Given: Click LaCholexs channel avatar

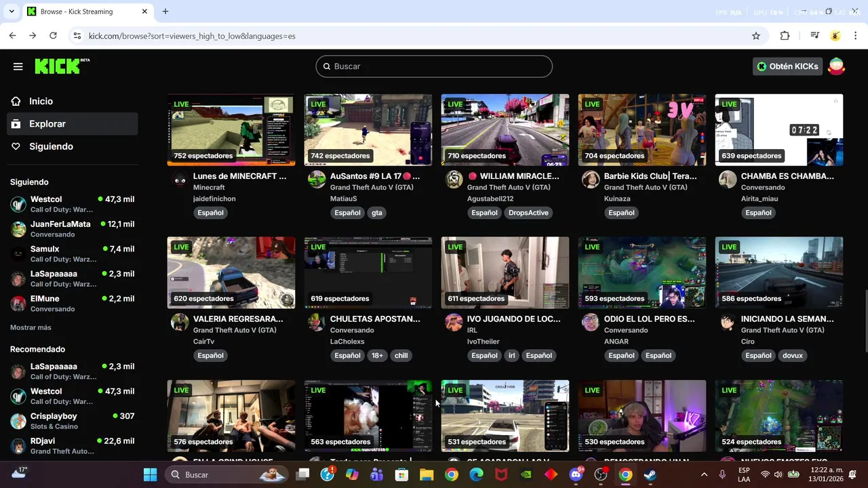Looking at the screenshot, I should [317, 322].
